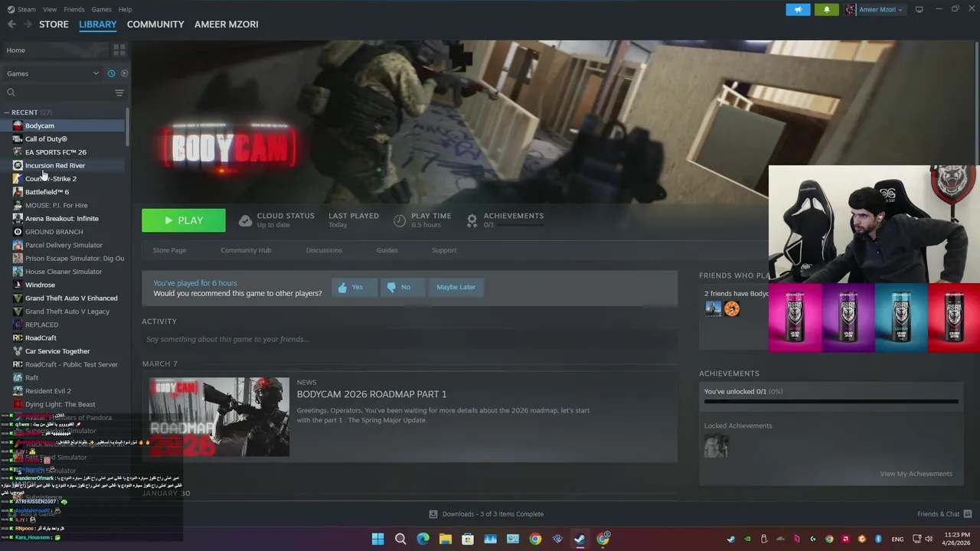Click the Cloud Status cloud icon
This screenshot has height=551, width=980.
point(245,220)
